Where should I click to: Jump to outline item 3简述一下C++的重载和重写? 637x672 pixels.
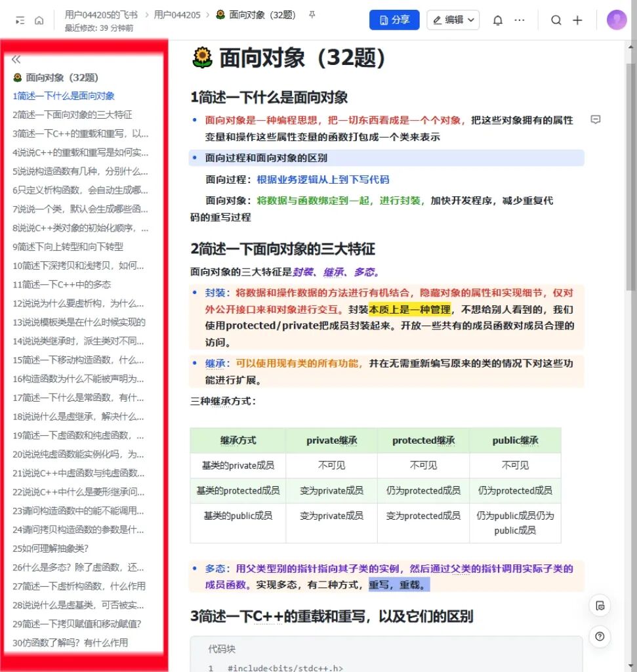tap(81, 134)
